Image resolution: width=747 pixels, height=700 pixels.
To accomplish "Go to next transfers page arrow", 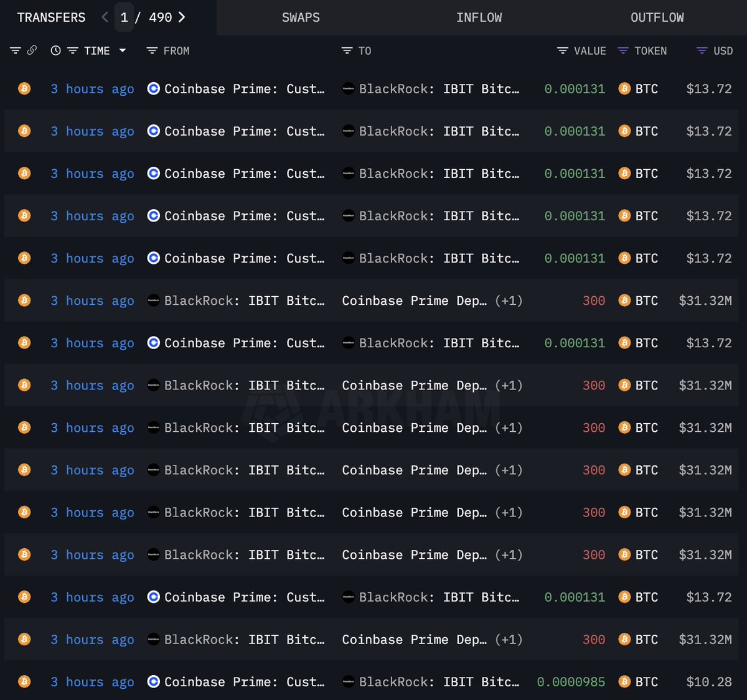I will (182, 17).
